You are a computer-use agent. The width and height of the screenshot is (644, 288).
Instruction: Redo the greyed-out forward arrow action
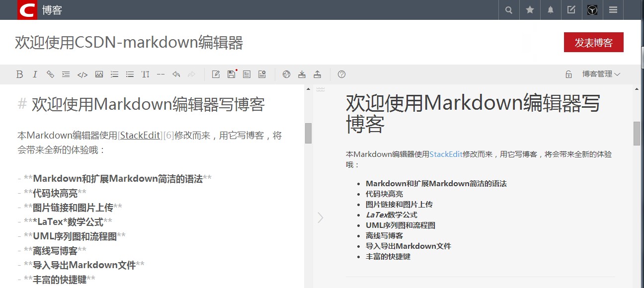[x=191, y=74]
